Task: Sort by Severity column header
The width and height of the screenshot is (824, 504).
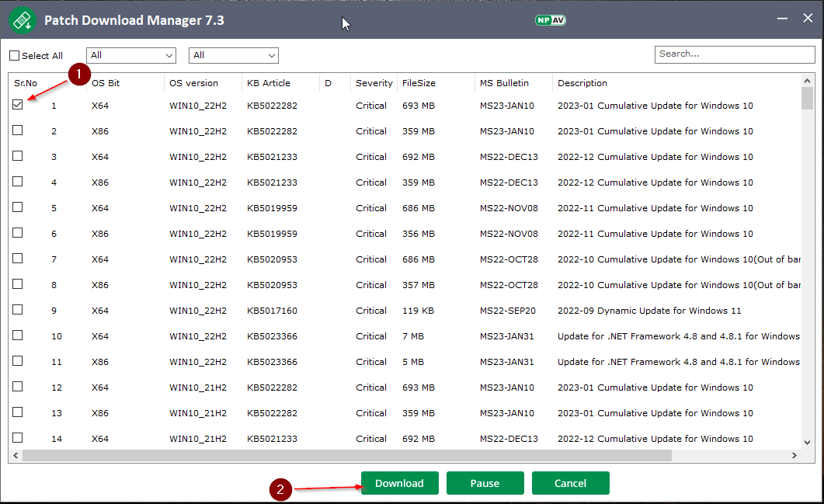Action: point(374,83)
